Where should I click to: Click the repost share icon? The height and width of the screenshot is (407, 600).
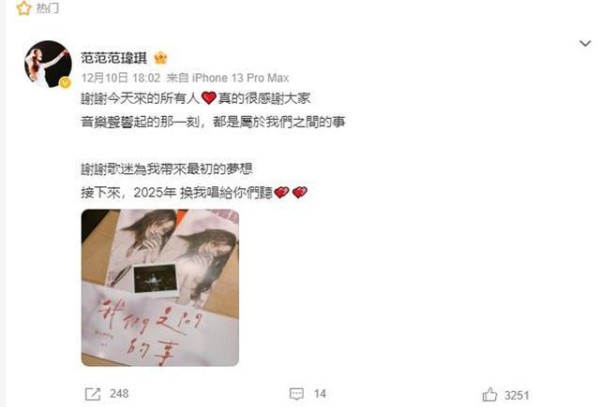click(x=93, y=394)
